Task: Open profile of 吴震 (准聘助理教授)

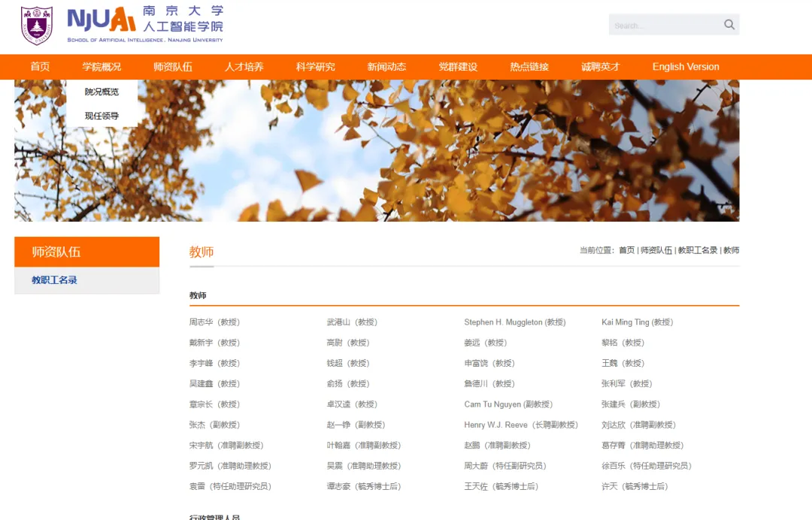Action: point(364,466)
